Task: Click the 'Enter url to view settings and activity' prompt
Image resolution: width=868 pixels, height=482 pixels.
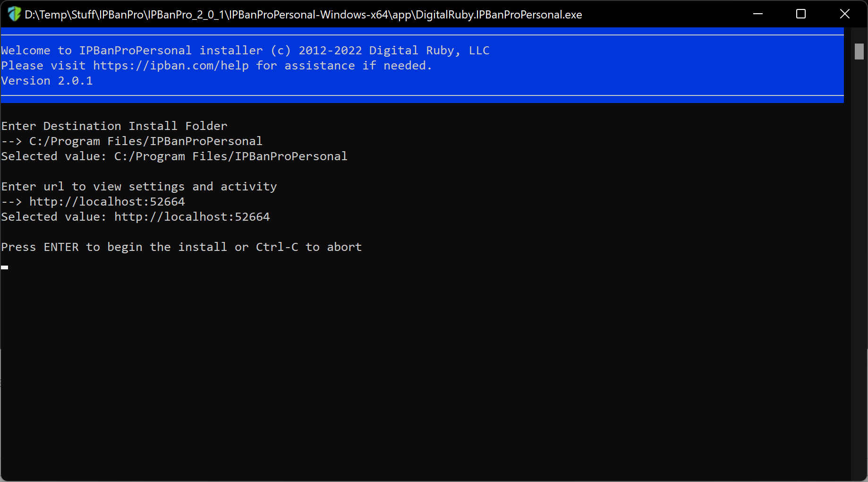Action: pos(139,187)
